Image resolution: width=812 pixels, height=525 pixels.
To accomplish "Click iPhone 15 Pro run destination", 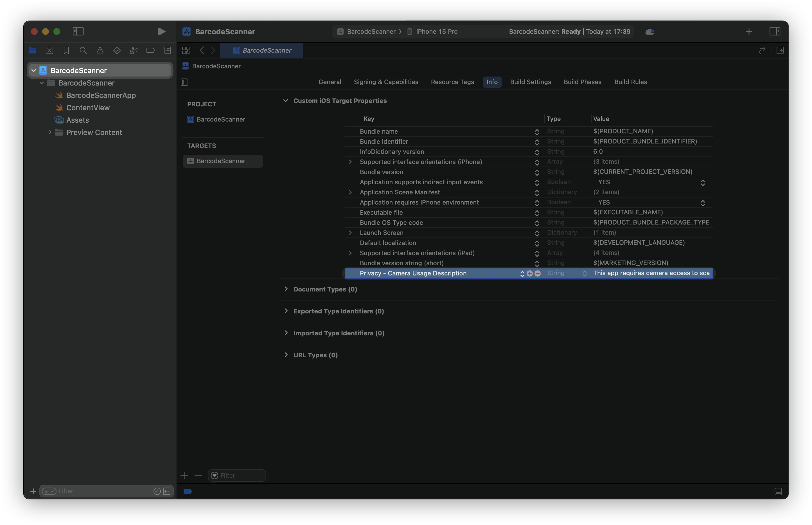I will [x=436, y=31].
